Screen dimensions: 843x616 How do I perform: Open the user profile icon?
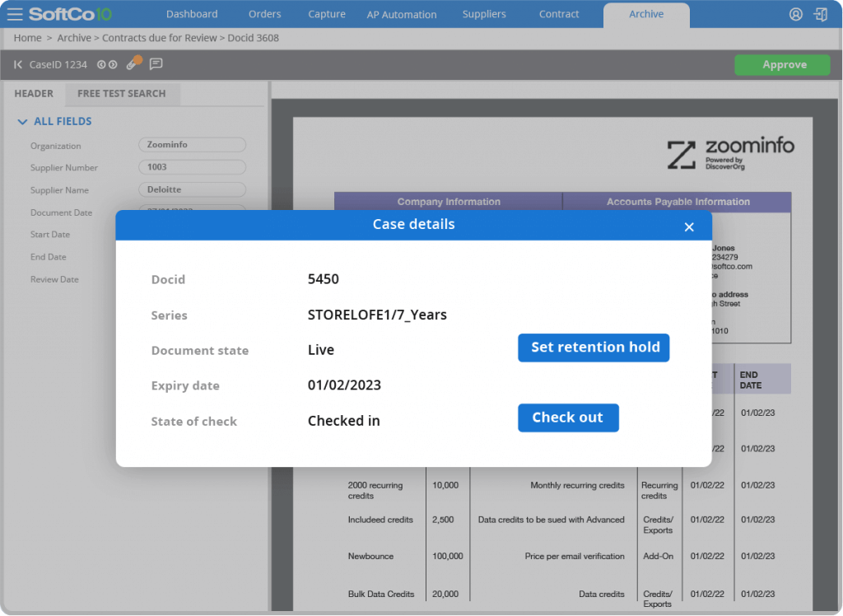click(x=796, y=15)
